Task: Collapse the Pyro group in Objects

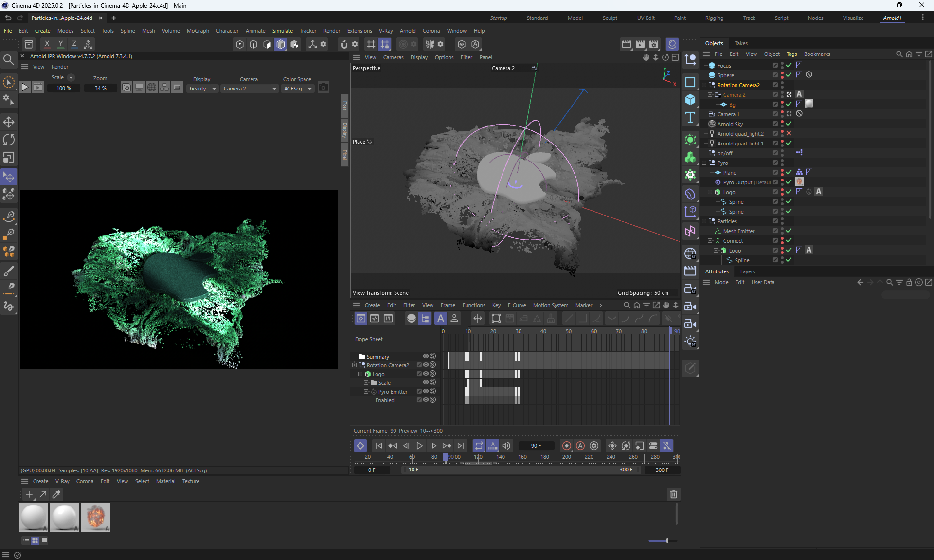Action: 704,163
